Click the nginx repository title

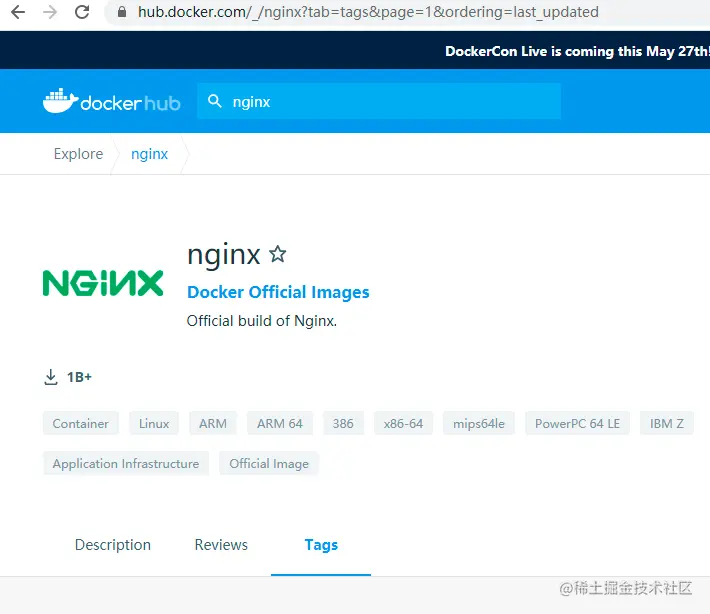[x=224, y=254]
